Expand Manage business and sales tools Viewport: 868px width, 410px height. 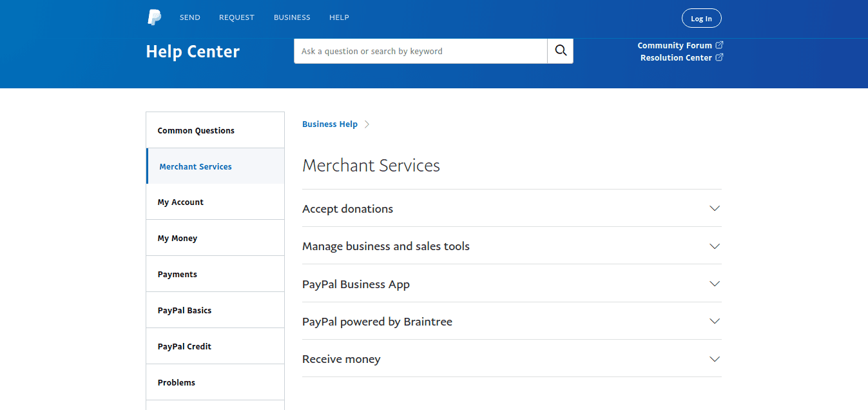tap(714, 246)
